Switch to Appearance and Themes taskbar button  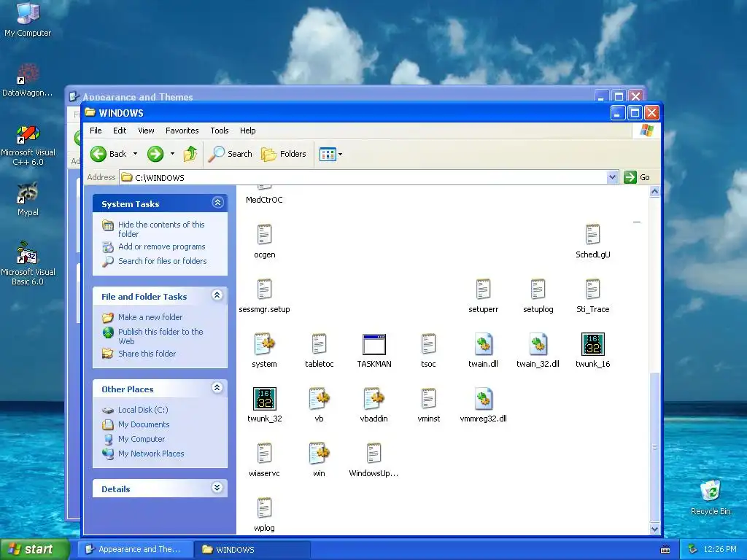coord(135,550)
